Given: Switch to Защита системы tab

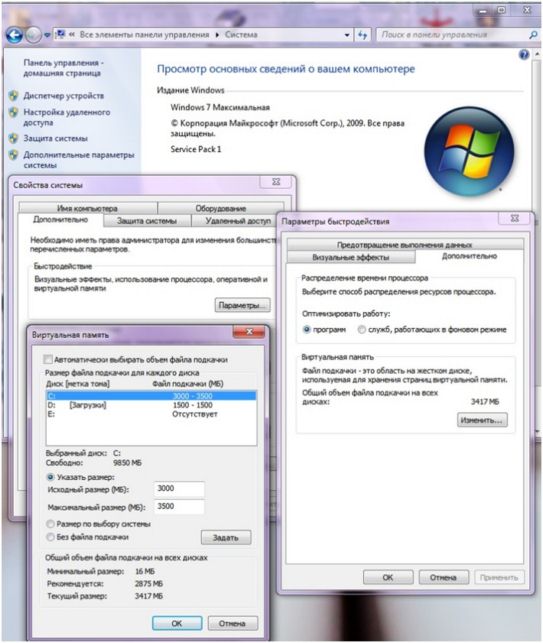Looking at the screenshot, I should pos(147,221).
